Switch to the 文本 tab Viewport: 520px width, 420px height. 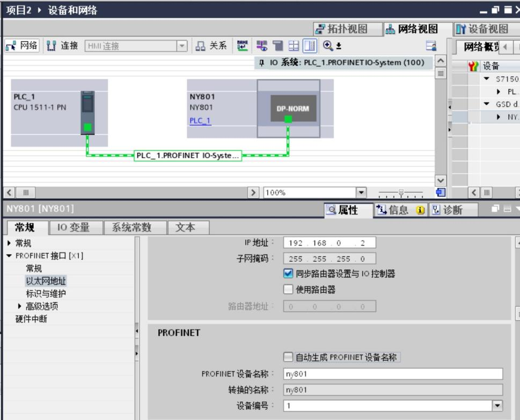[188, 227]
